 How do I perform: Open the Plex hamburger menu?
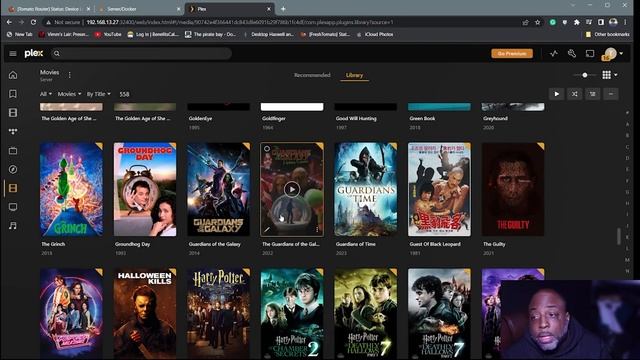pos(13,53)
